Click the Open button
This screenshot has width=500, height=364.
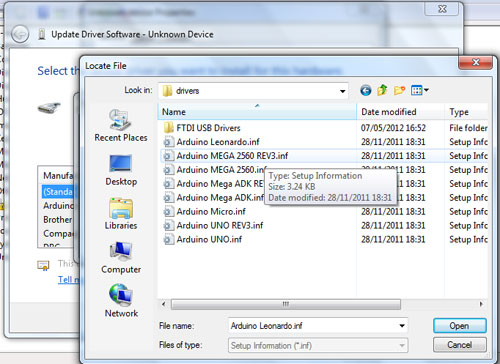[460, 326]
